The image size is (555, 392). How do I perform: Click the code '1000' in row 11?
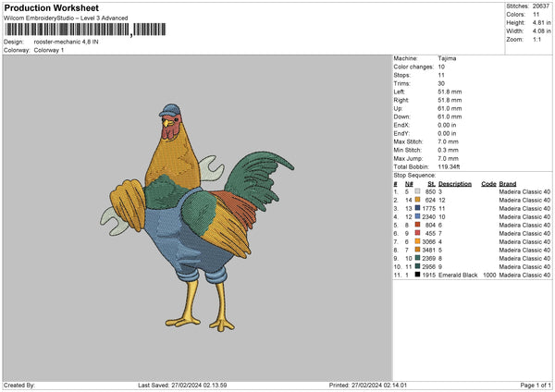[489, 275]
